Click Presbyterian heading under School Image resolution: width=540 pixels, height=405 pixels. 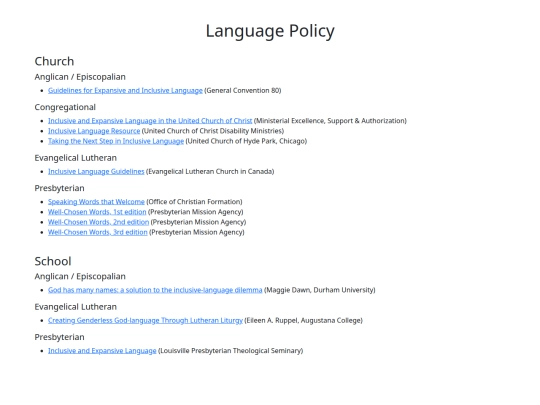tap(59, 337)
